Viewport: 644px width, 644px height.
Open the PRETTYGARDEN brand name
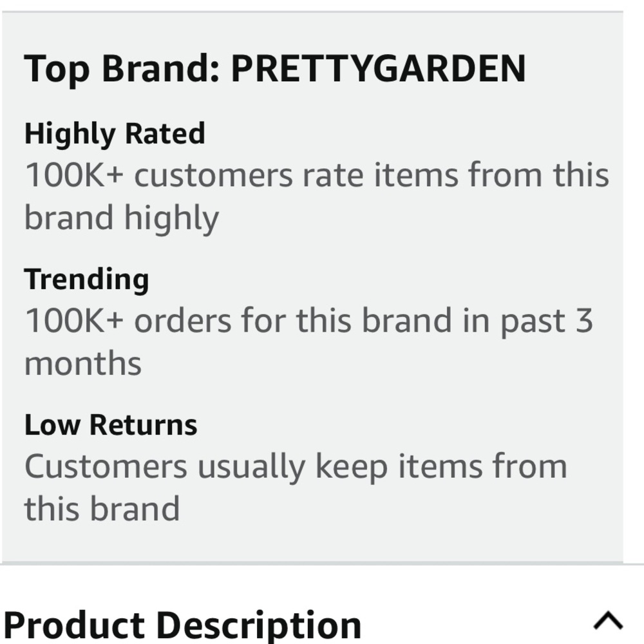pyautogui.click(x=378, y=69)
